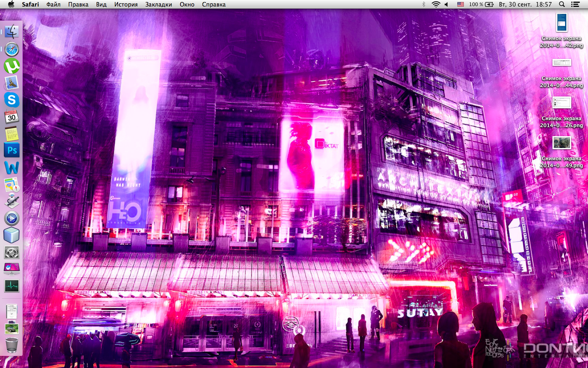Open the volume control in menu bar
The width and height of the screenshot is (588, 368).
447,4
